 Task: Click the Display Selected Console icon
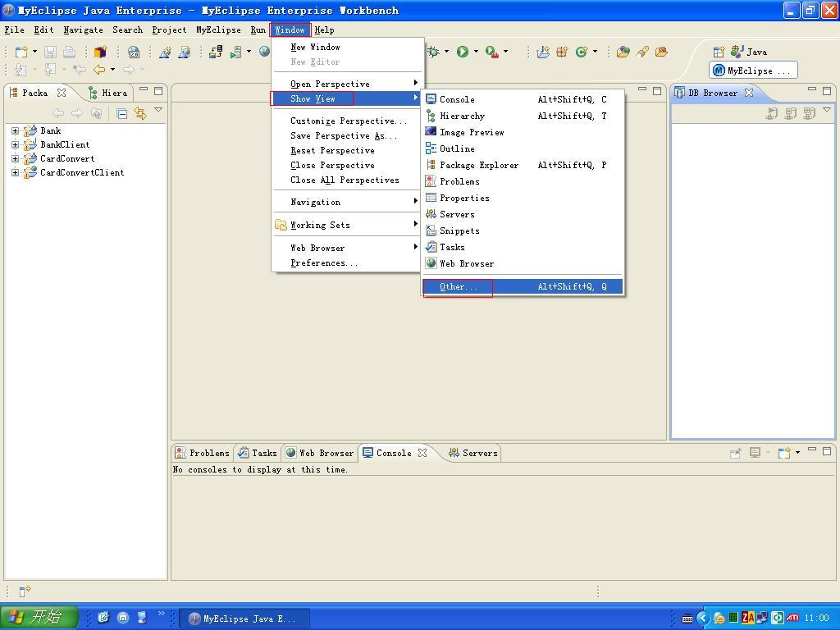coord(755,453)
